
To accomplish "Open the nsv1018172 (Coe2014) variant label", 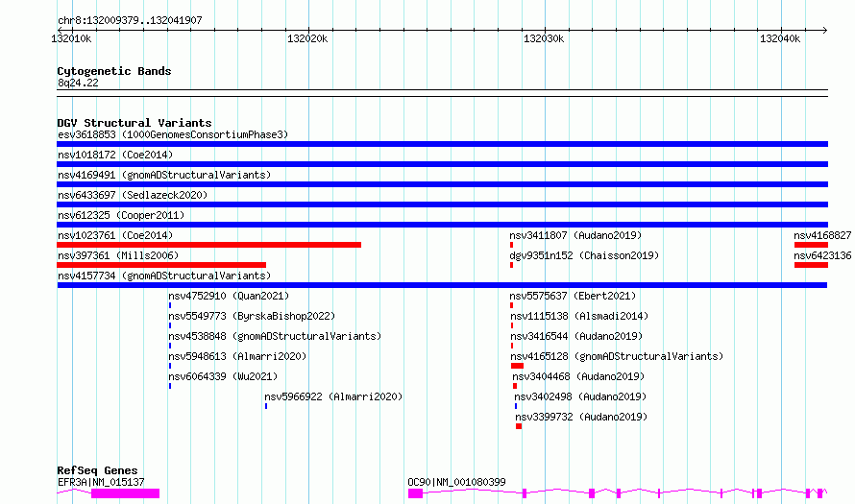I will point(115,155).
